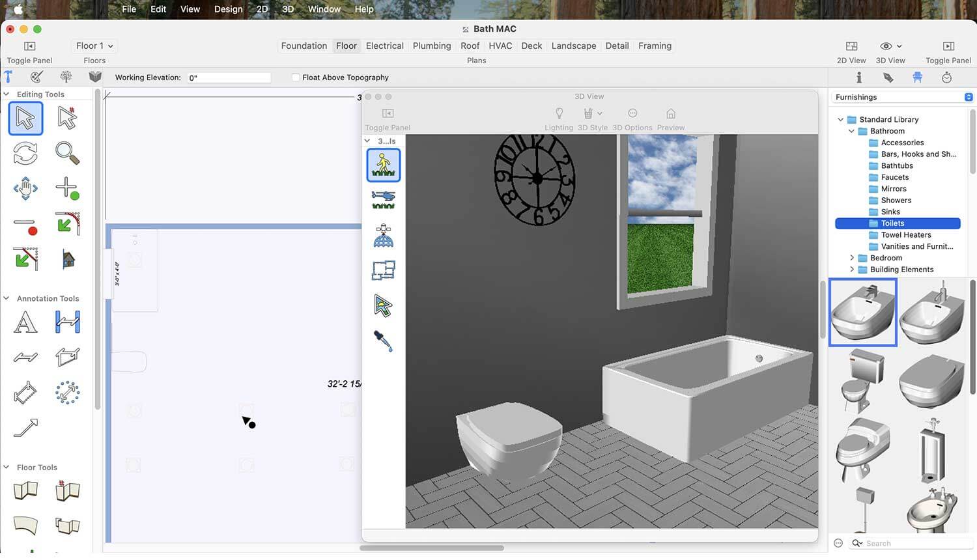The height and width of the screenshot is (560, 977).
Task: Click the Text annotation tool
Action: click(25, 322)
